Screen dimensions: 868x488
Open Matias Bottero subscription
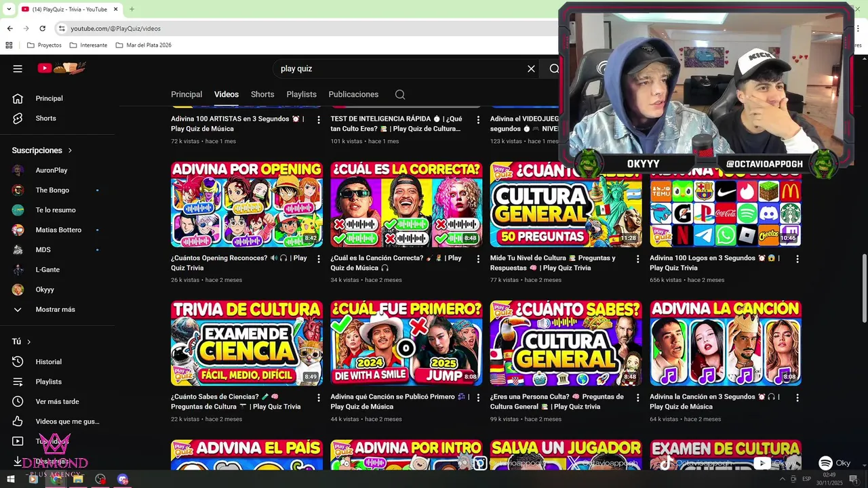[58, 230]
